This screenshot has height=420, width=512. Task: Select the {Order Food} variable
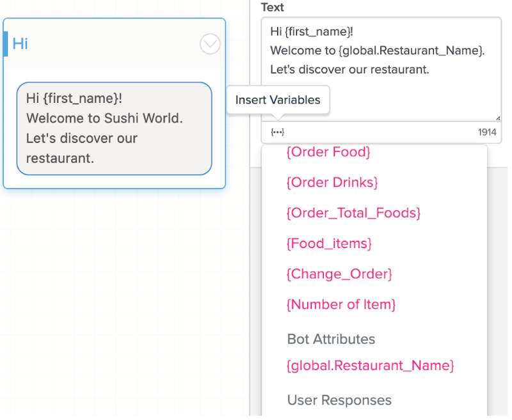[328, 152]
